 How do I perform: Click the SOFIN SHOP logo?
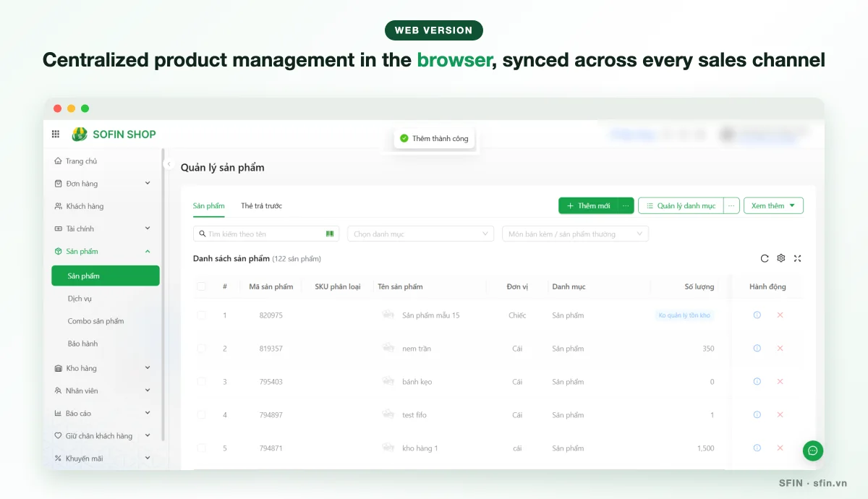(x=114, y=134)
